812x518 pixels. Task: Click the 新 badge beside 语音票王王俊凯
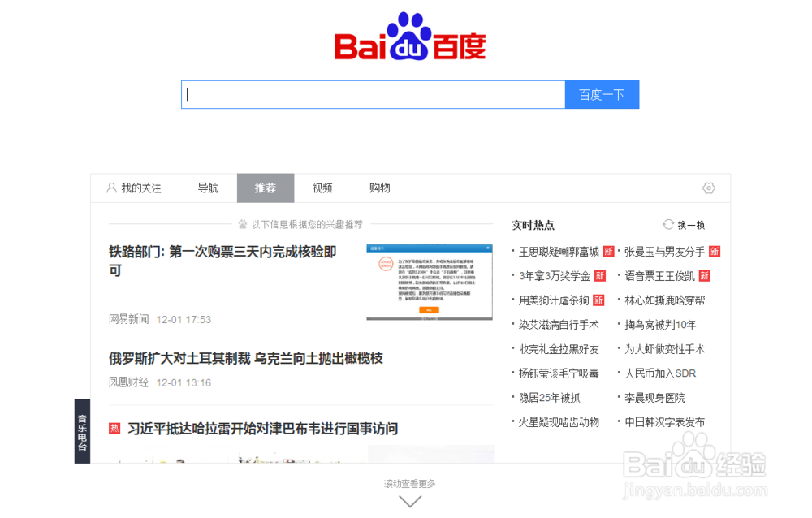[x=704, y=276]
